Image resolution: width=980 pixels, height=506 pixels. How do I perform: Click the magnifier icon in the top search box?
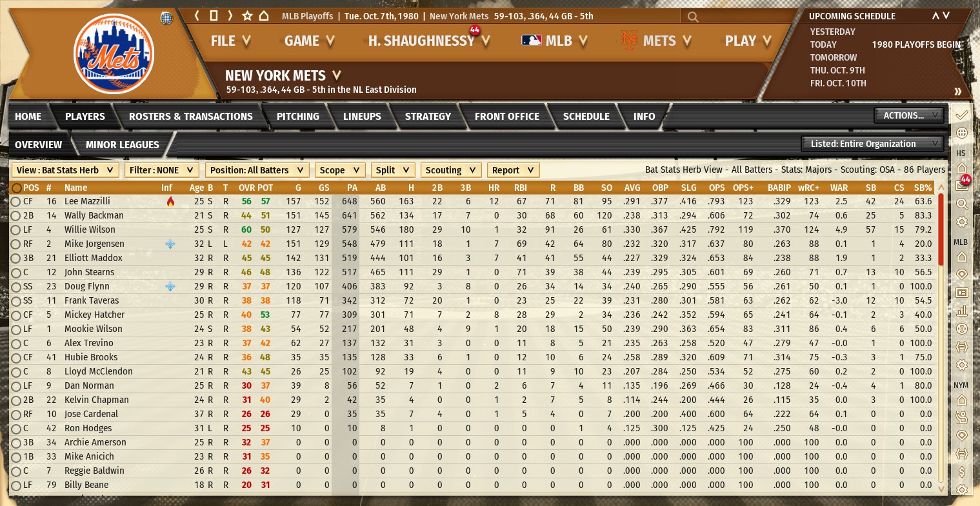click(x=693, y=17)
